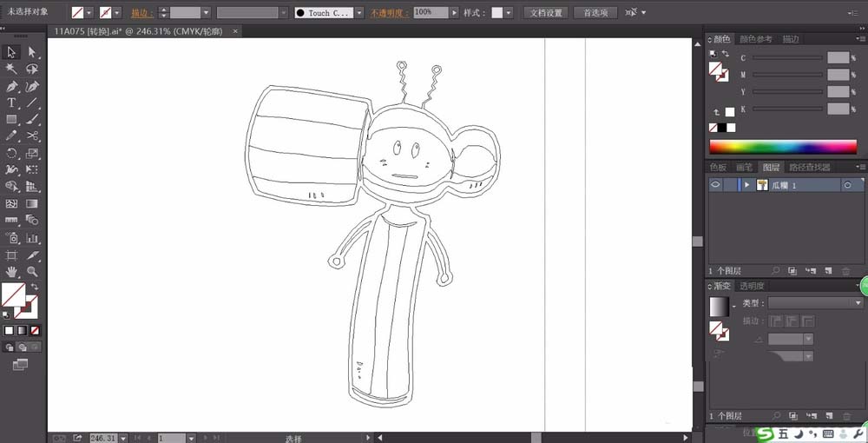Open the 不透明度 link in control bar
The height and width of the screenshot is (443, 868).
coord(391,13)
